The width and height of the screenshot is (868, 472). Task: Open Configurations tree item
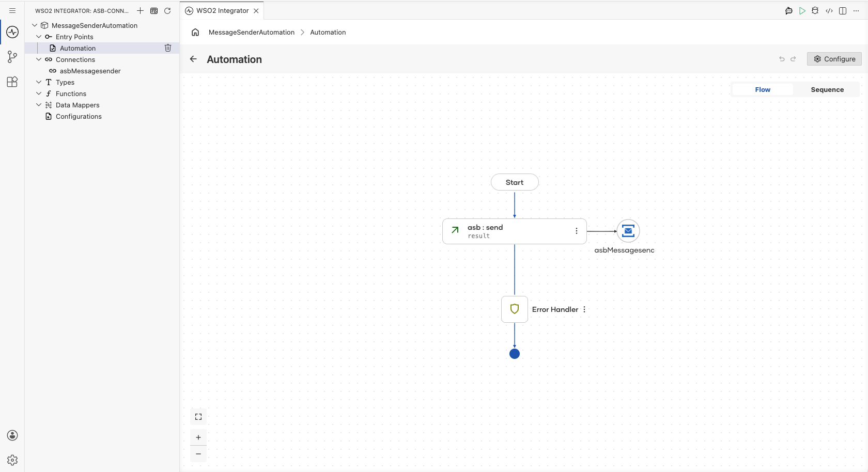[102, 116]
